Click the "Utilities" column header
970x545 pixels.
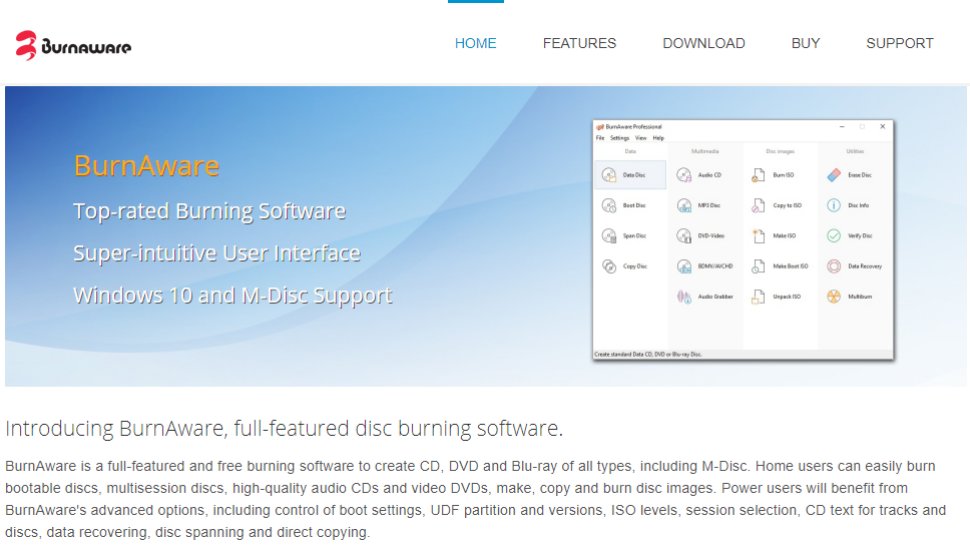pos(856,152)
